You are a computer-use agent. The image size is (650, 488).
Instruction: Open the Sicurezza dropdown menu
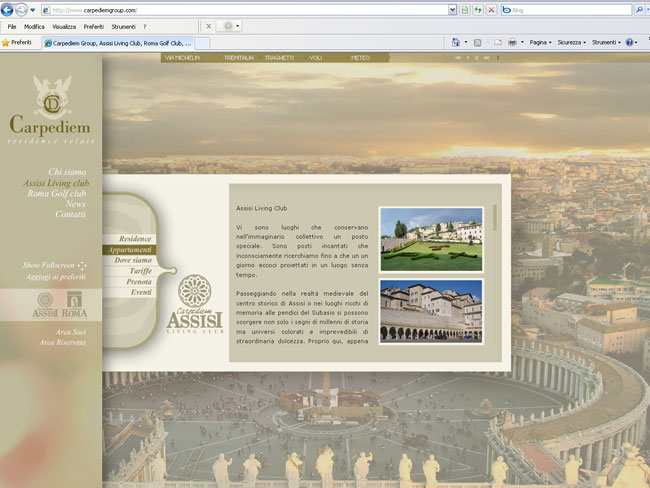pos(571,42)
